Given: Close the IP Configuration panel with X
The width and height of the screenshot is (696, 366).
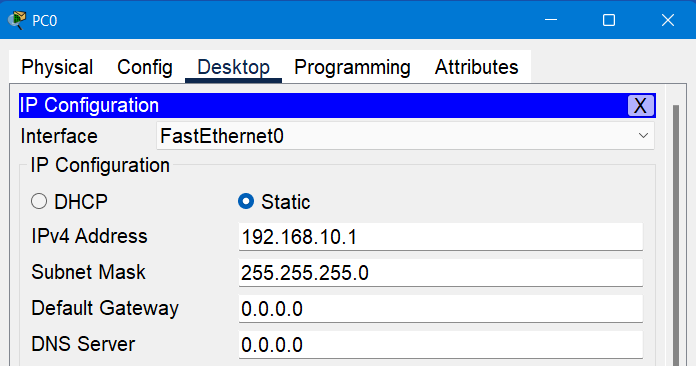Looking at the screenshot, I should click(640, 106).
